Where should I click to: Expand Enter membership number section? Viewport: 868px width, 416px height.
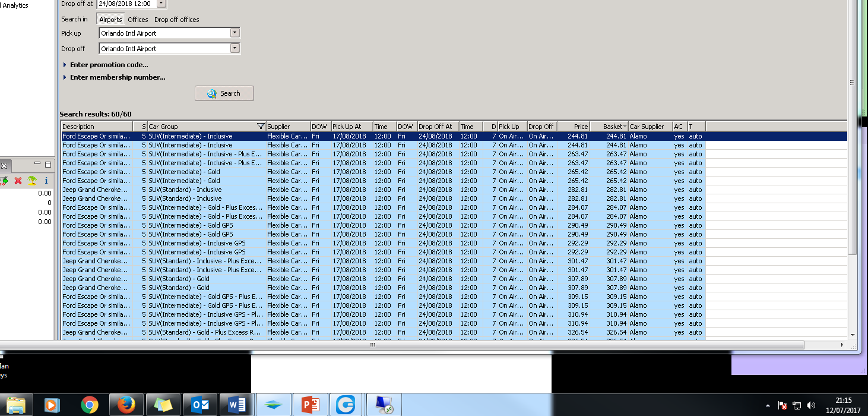[x=114, y=77]
